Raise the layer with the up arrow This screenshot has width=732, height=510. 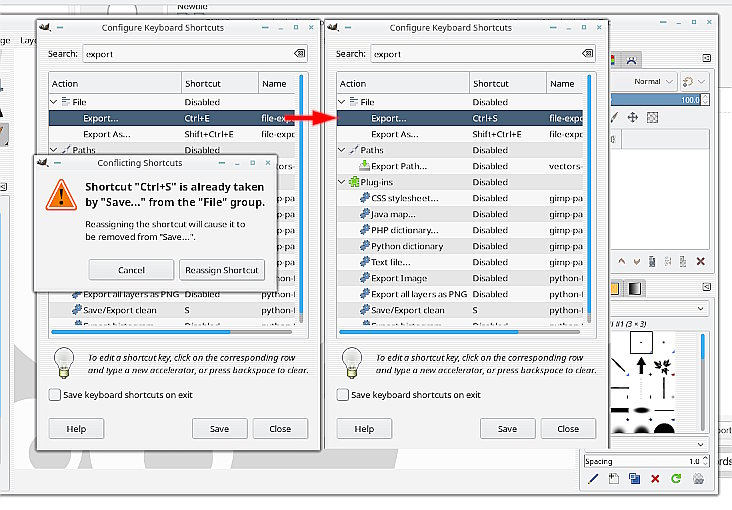tap(621, 262)
